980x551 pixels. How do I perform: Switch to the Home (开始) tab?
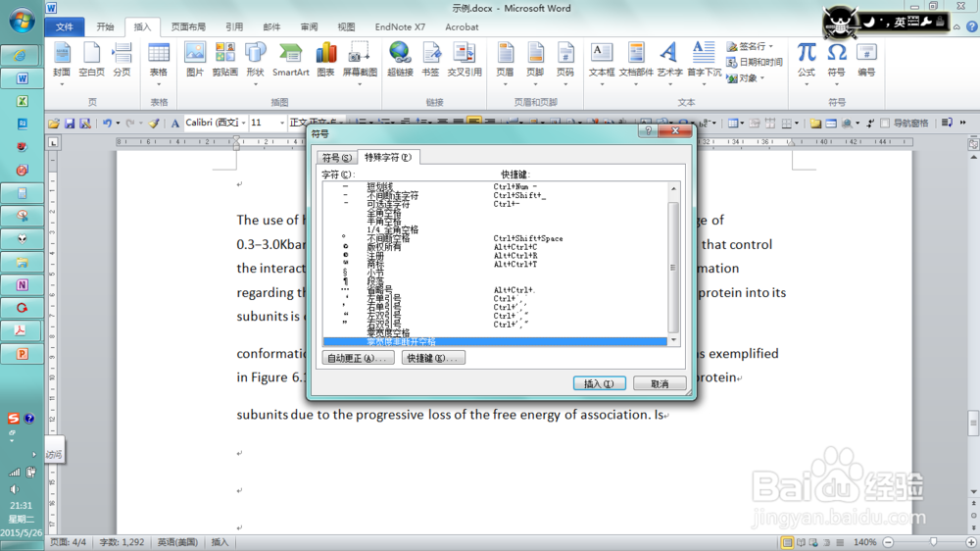(105, 26)
